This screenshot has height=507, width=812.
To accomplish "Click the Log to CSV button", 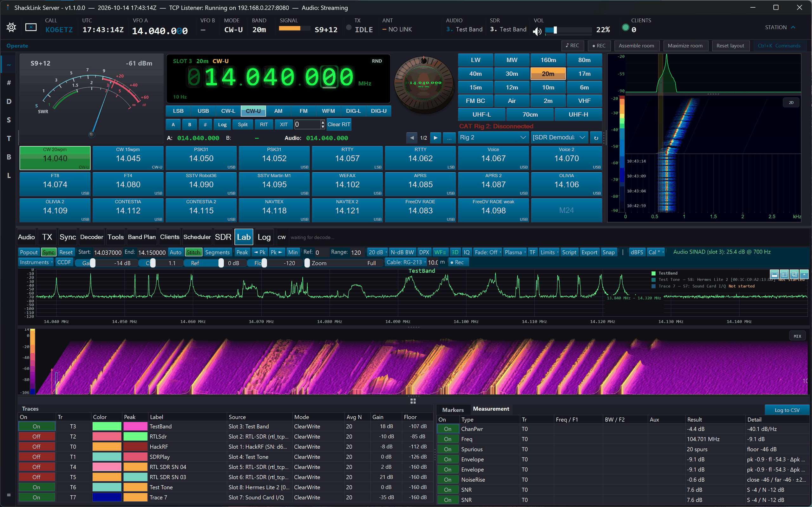I will [787, 410].
